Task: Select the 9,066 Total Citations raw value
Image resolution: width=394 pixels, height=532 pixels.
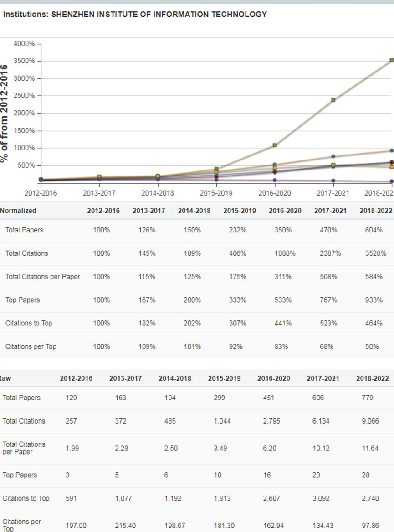Action: [370, 421]
